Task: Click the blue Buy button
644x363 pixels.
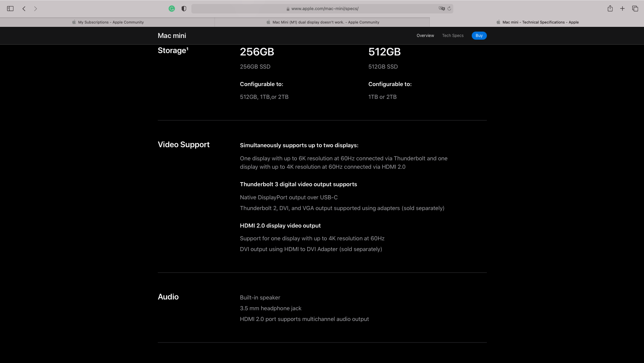Action: pos(479,36)
